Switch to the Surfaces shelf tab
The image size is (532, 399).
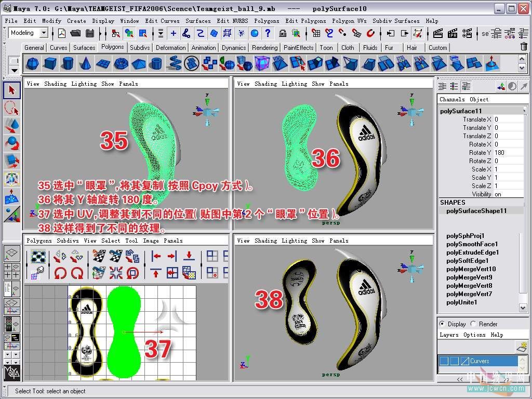coord(84,47)
